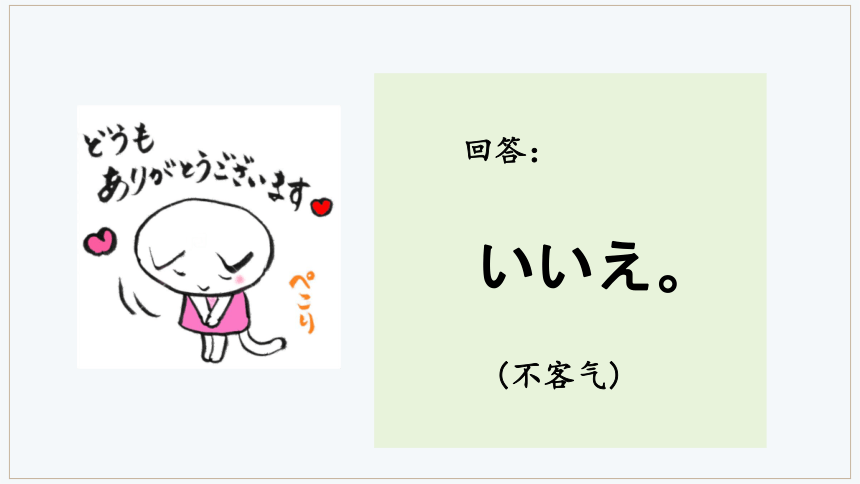Select the bowing cat sticker image
Image resolution: width=860 pixels, height=484 pixels.
208,237
